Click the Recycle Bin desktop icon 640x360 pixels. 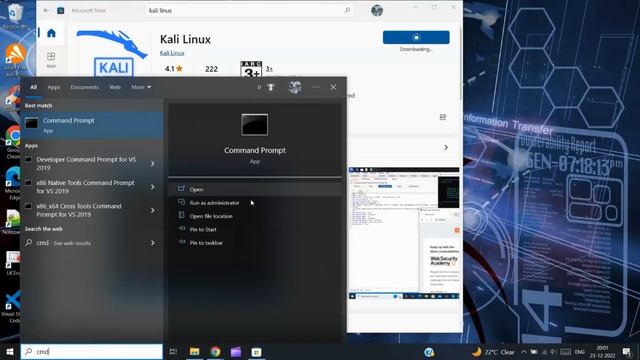coord(15,17)
